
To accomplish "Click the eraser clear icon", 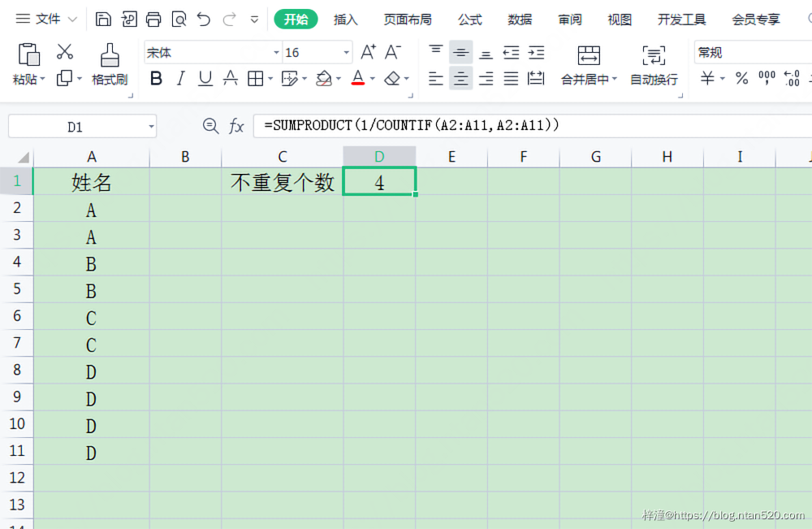I will click(392, 79).
